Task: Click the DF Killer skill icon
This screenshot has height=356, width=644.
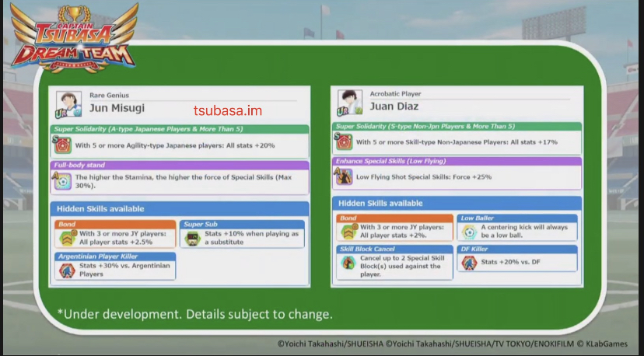Action: point(469,263)
